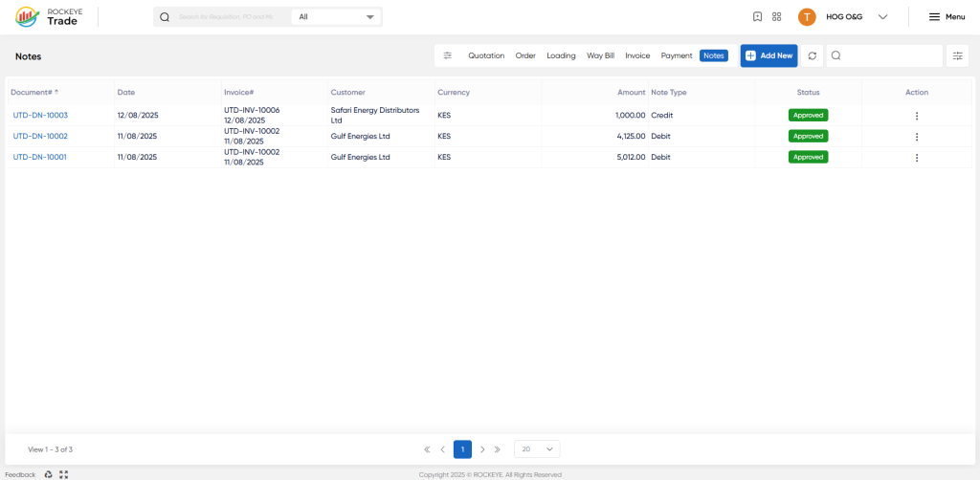The image size is (980, 480).
Task: Click the Note Type column header
Action: pos(669,92)
